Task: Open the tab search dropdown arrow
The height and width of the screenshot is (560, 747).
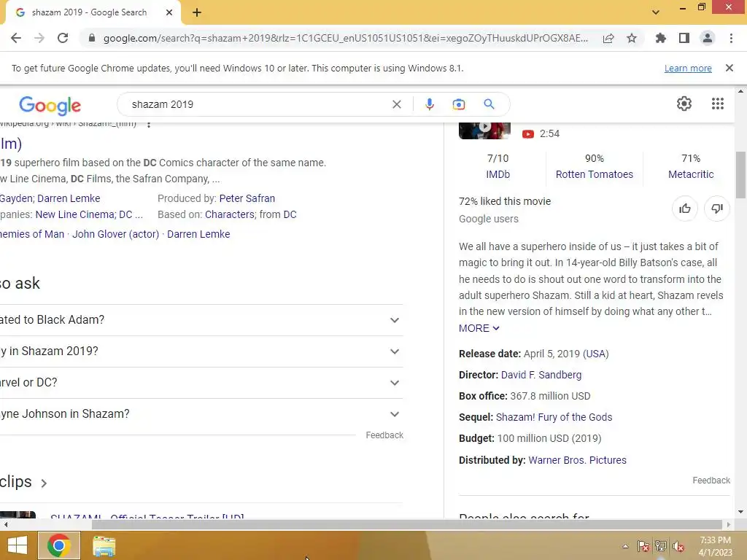Action: 656,12
